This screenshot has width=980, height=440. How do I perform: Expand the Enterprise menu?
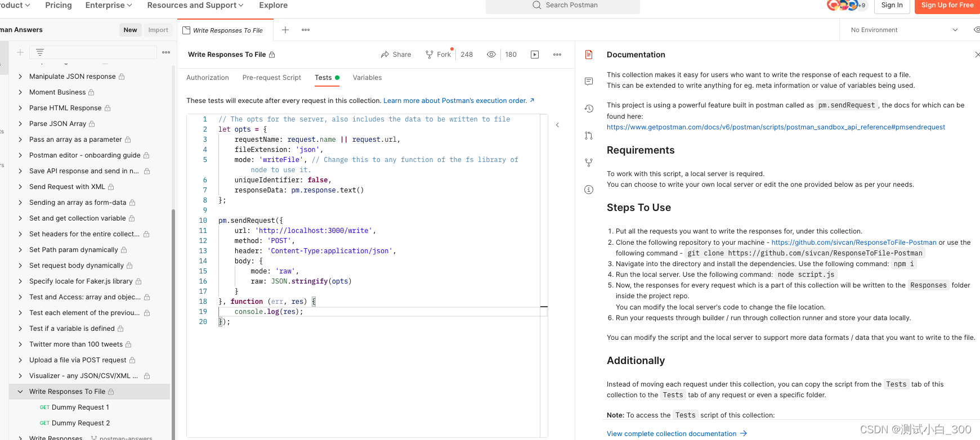coord(109,5)
